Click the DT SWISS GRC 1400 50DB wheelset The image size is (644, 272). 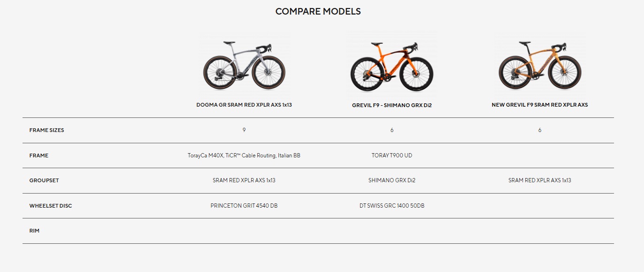(x=391, y=206)
